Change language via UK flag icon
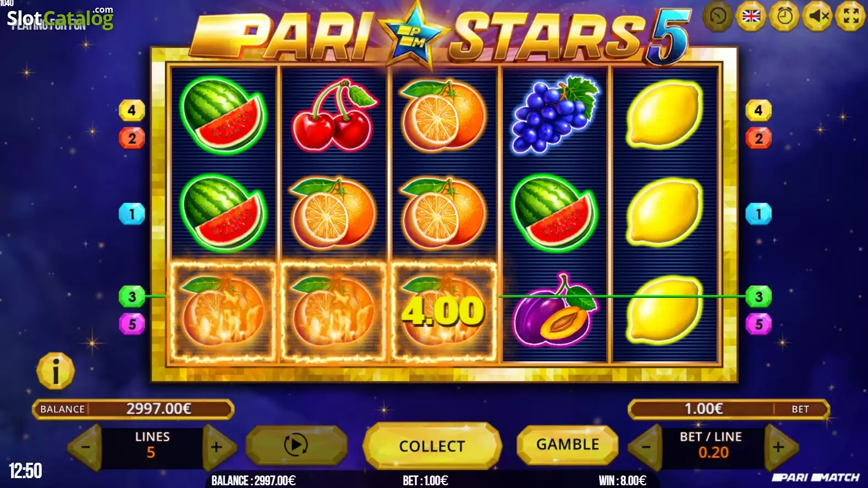The width and height of the screenshot is (868, 488). [751, 16]
